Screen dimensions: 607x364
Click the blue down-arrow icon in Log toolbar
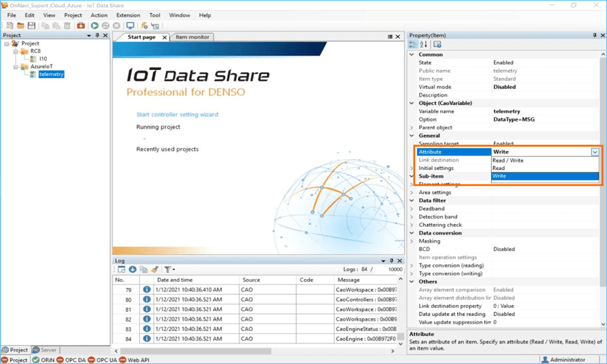point(132,269)
